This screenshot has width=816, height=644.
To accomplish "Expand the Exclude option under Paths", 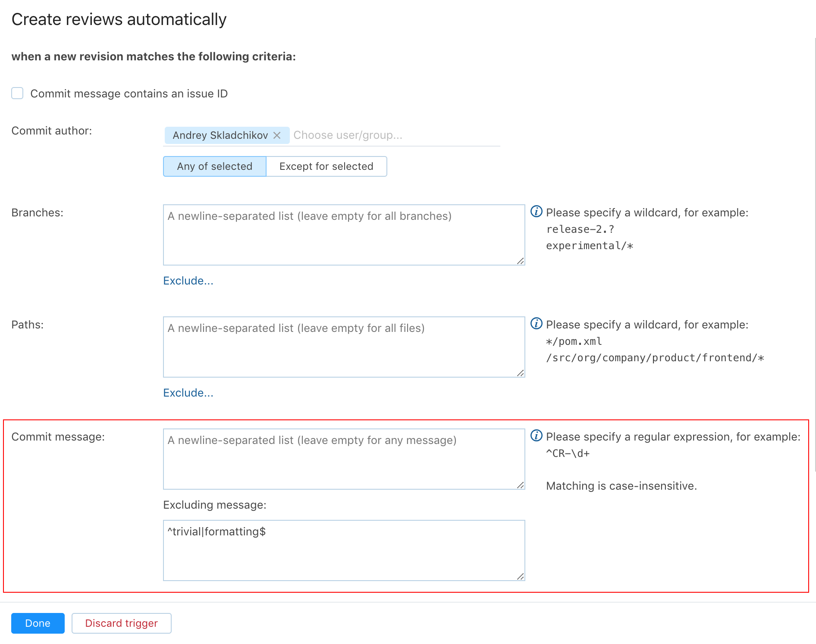I will pos(188,393).
